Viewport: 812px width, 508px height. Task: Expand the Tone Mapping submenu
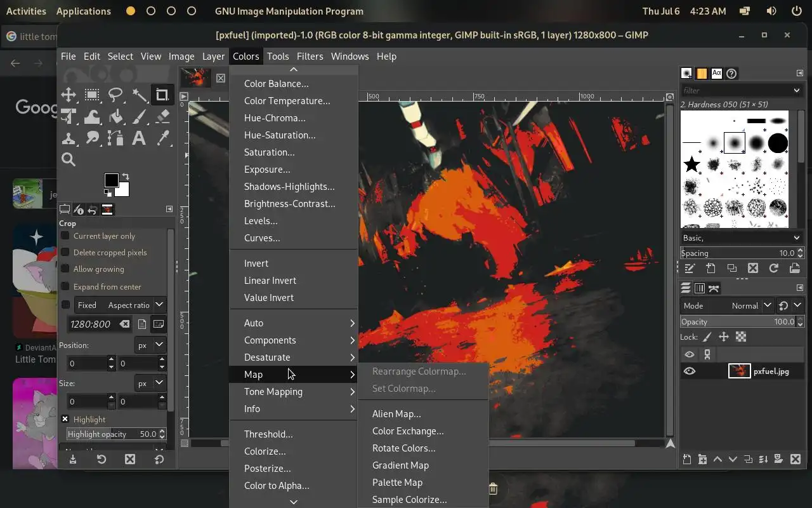point(294,392)
